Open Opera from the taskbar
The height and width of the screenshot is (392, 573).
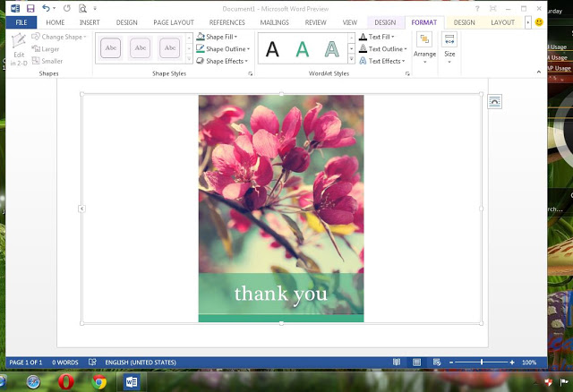tap(66, 382)
